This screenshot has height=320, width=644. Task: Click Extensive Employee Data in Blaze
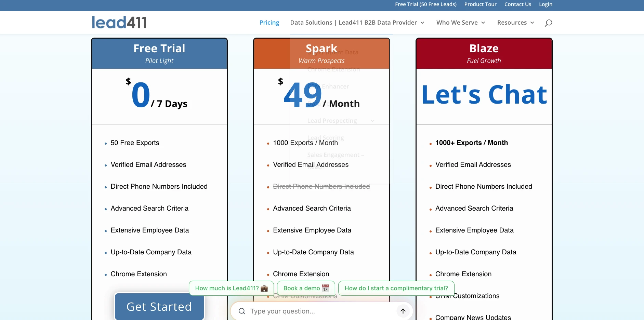[474, 230]
